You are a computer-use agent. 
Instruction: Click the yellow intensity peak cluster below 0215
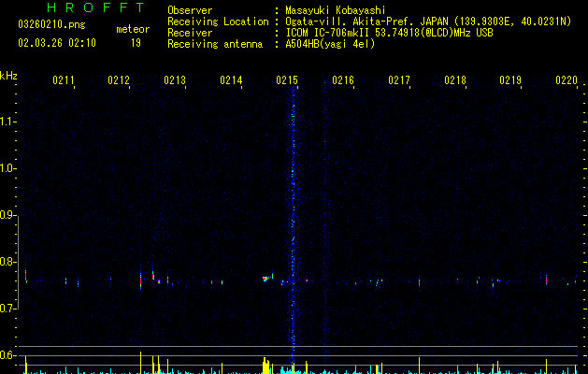(x=265, y=366)
